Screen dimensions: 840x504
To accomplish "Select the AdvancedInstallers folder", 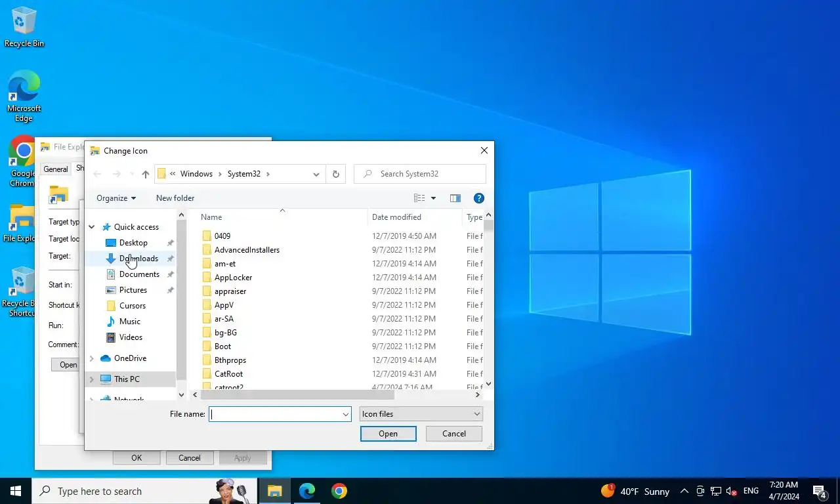I will (x=247, y=250).
